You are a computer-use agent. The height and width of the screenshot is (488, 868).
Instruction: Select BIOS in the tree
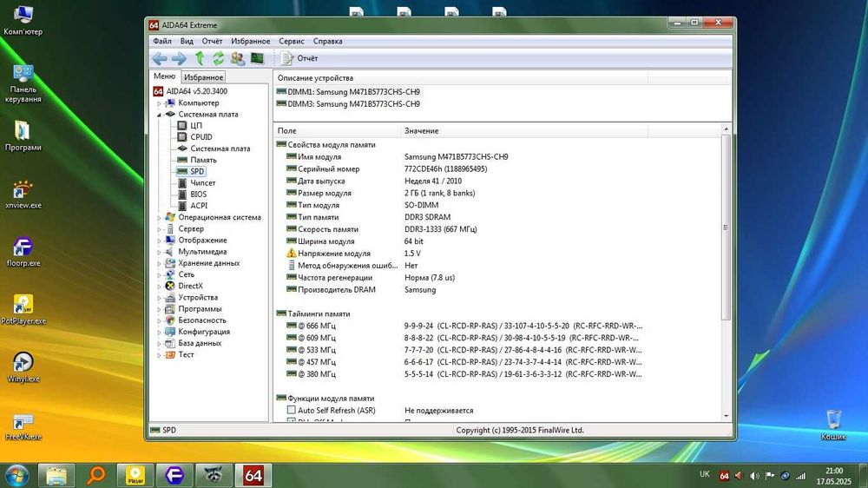[x=198, y=195]
